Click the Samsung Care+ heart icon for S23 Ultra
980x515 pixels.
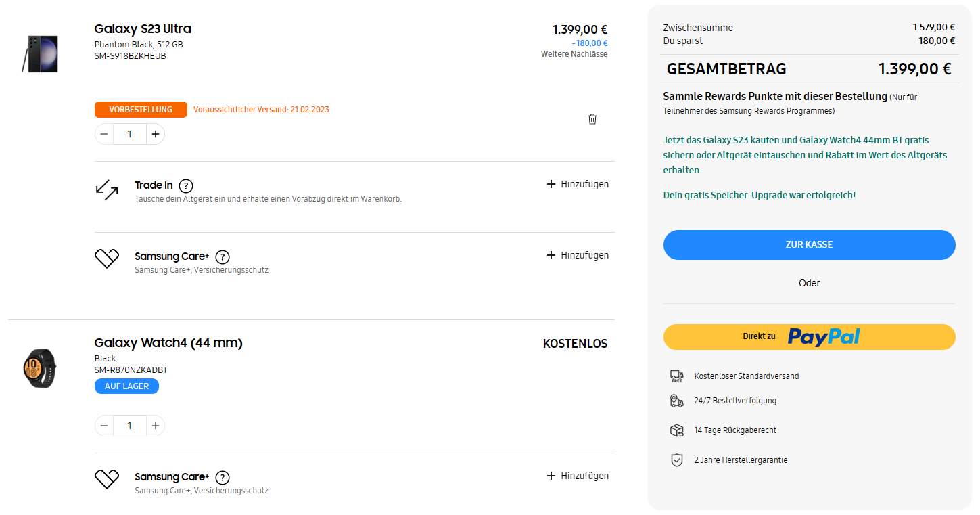107,259
